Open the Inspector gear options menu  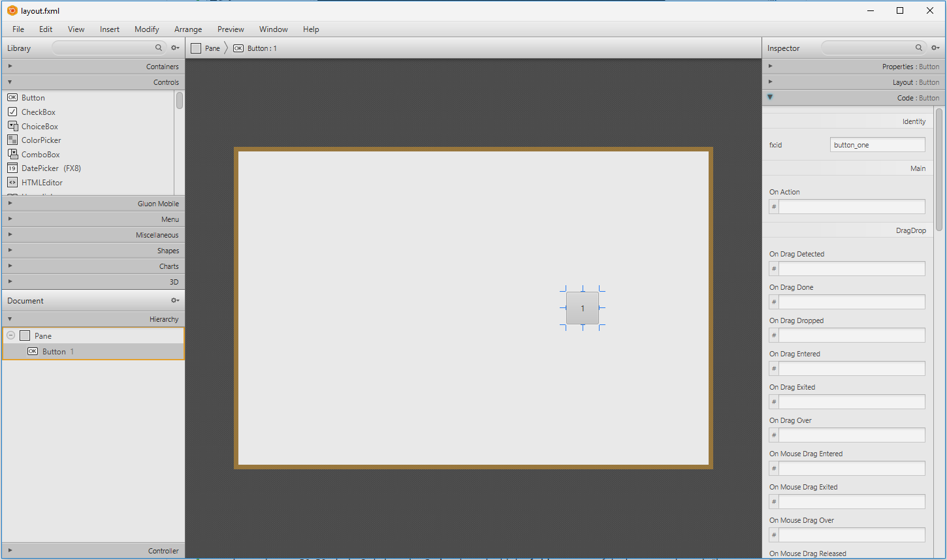pyautogui.click(x=935, y=48)
